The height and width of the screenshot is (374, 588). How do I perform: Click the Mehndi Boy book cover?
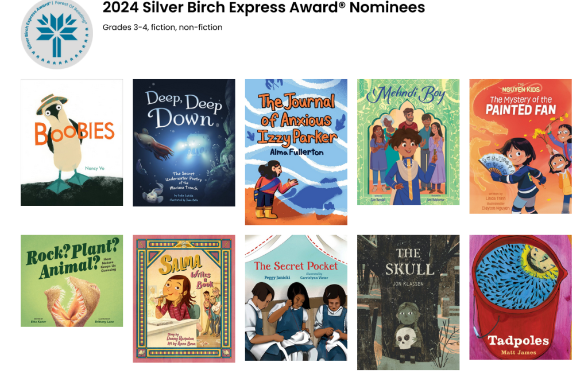408,142
